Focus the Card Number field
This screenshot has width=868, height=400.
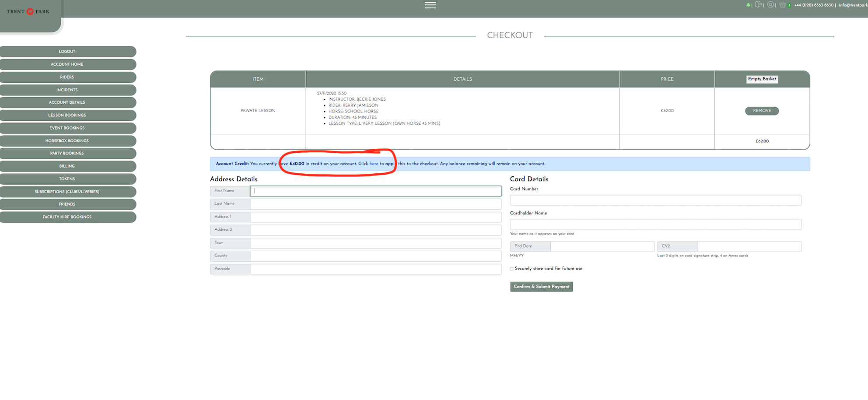[655, 200]
